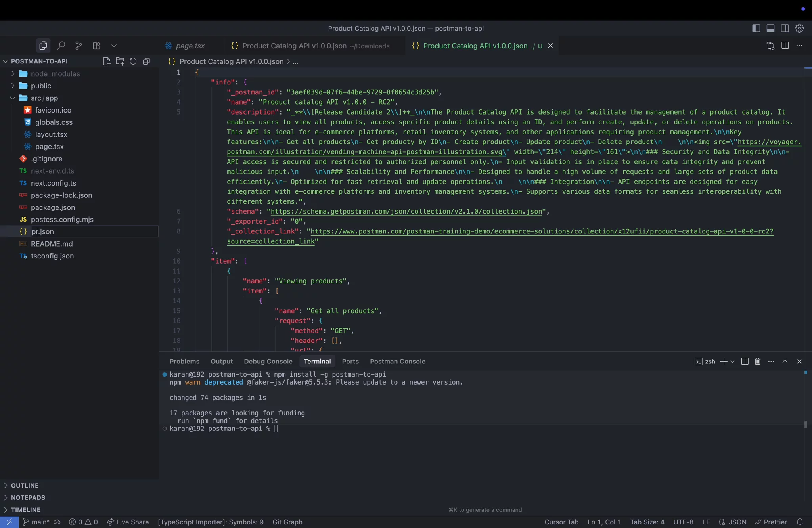
Task: Create a new file in the explorer
Action: point(107,61)
